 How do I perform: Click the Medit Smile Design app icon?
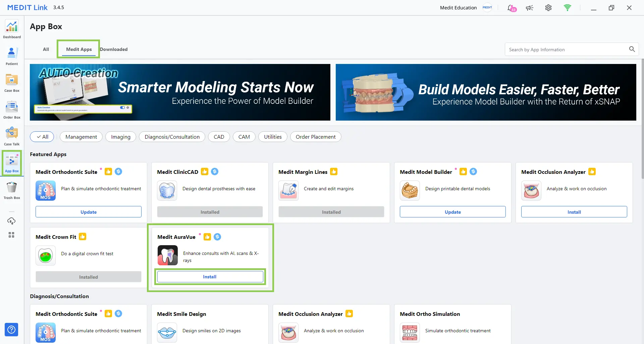click(167, 333)
